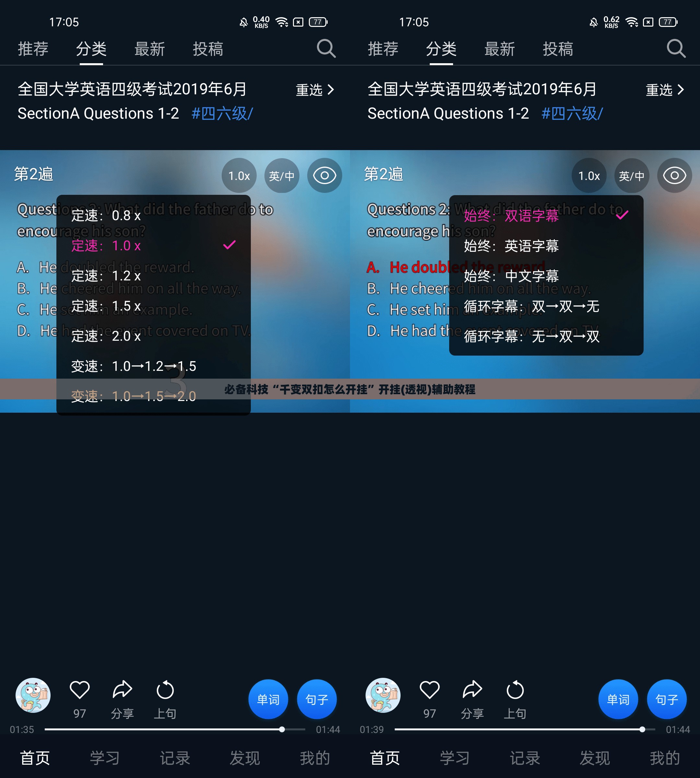
Task: Go to 首页 in right bottom navigation
Action: (x=385, y=758)
